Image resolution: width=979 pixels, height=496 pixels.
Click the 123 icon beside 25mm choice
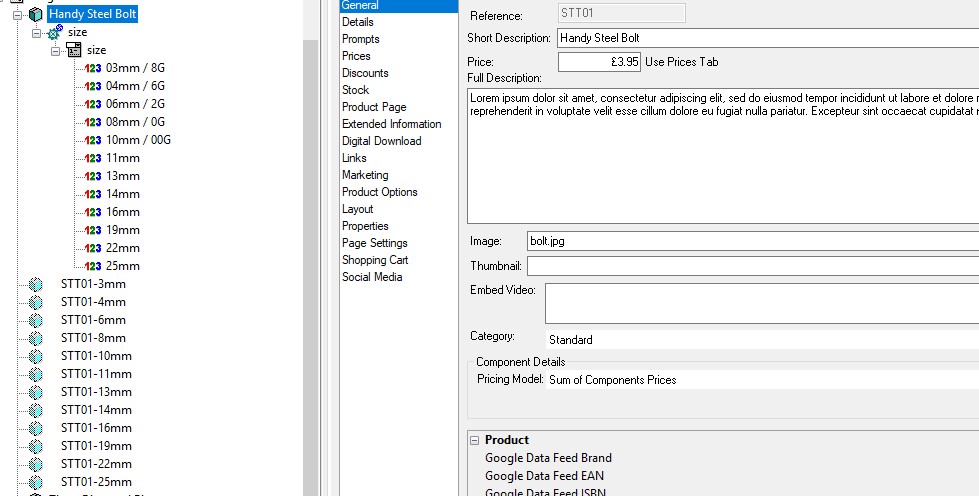click(93, 266)
